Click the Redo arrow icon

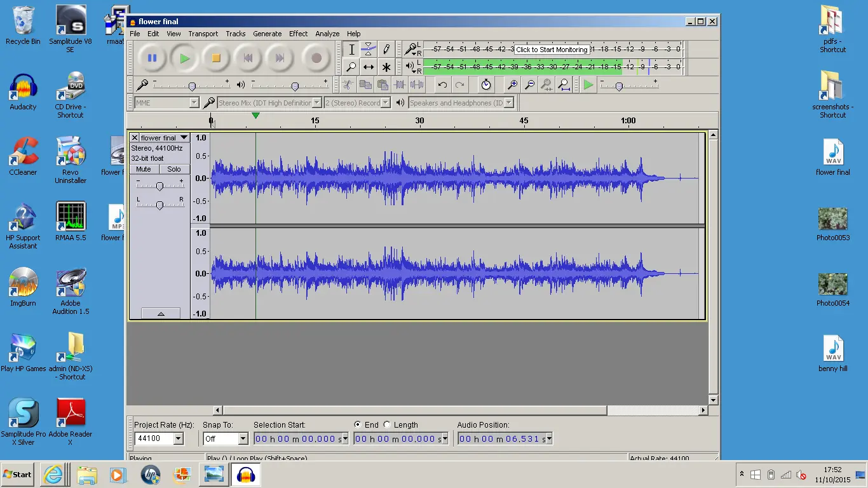(x=460, y=85)
